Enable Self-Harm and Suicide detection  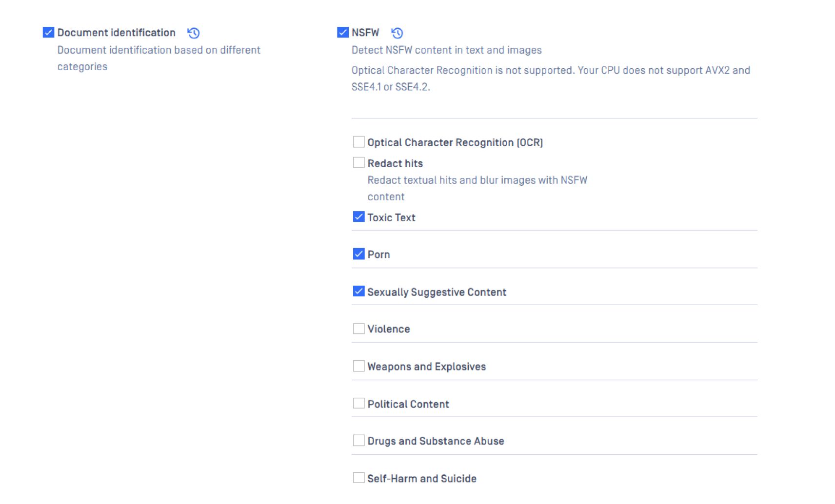pos(358,478)
